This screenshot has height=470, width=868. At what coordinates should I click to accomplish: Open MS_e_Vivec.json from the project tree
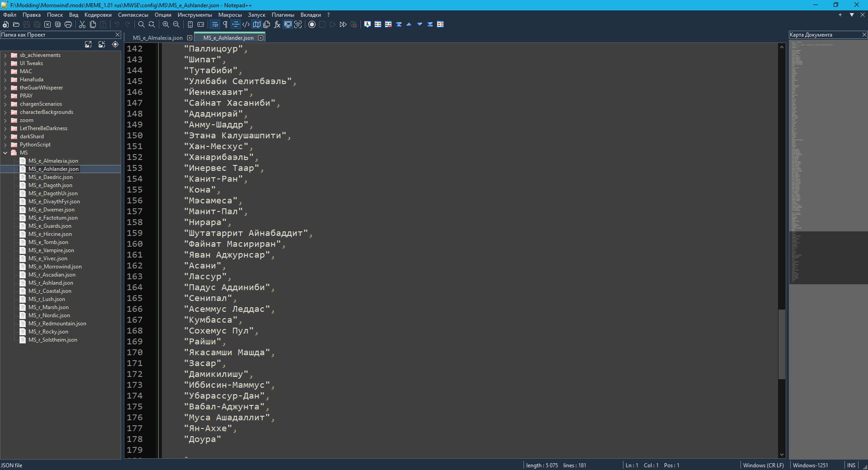[47, 258]
